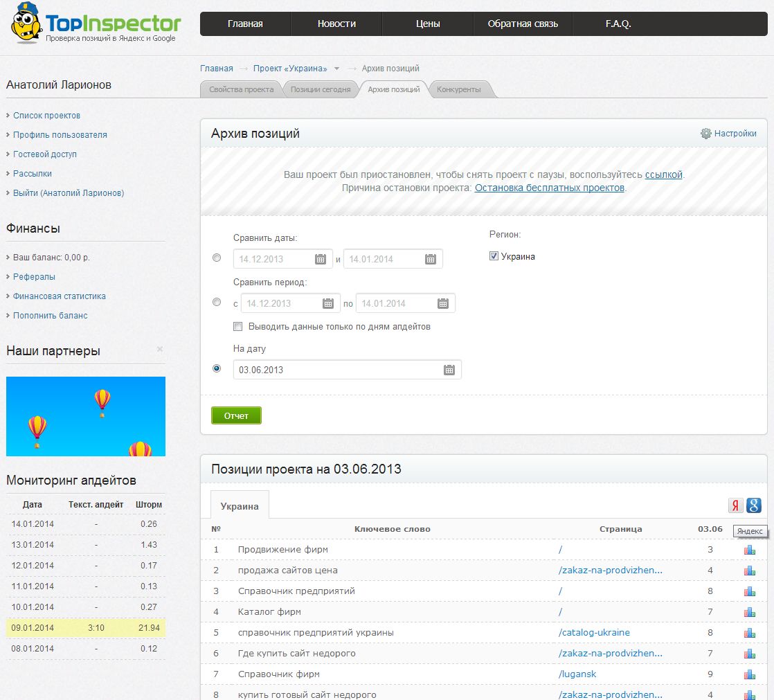
Task: Open chart icon for 'Справочник фирм' row
Action: tap(749, 674)
